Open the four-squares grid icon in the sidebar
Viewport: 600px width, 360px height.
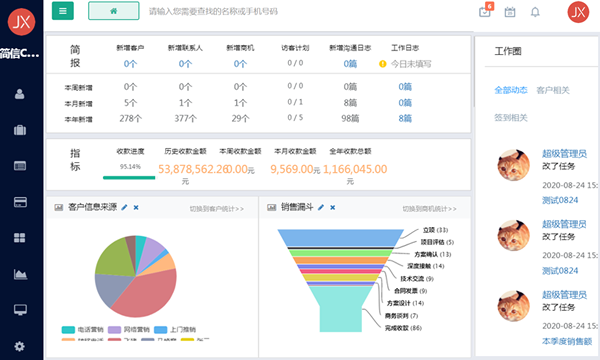[20, 238]
